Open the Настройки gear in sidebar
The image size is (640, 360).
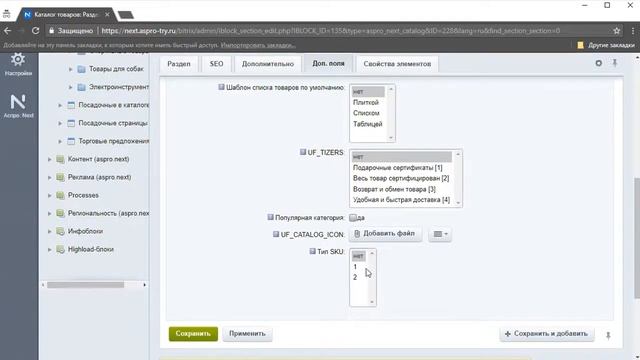pos(18,60)
